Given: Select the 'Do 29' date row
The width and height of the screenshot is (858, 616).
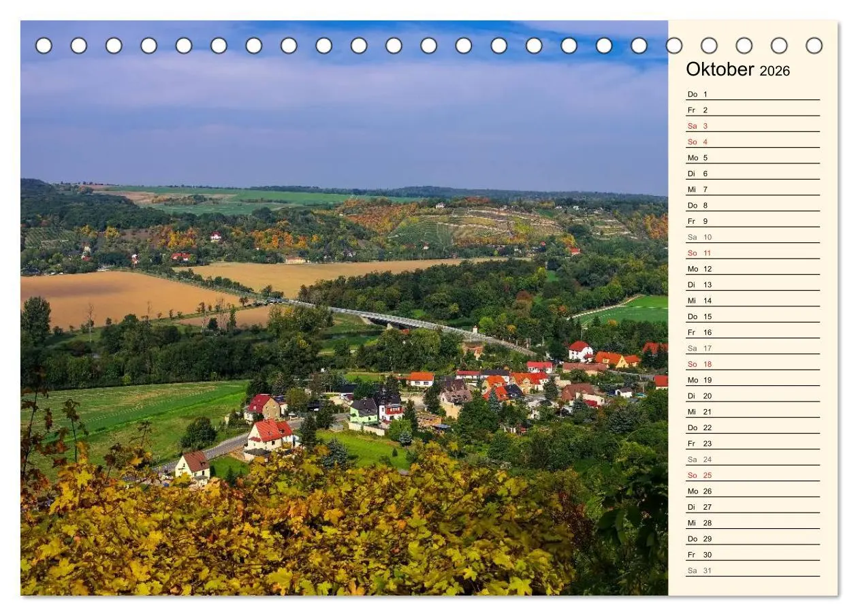Looking at the screenshot, I should pyautogui.click(x=752, y=538).
